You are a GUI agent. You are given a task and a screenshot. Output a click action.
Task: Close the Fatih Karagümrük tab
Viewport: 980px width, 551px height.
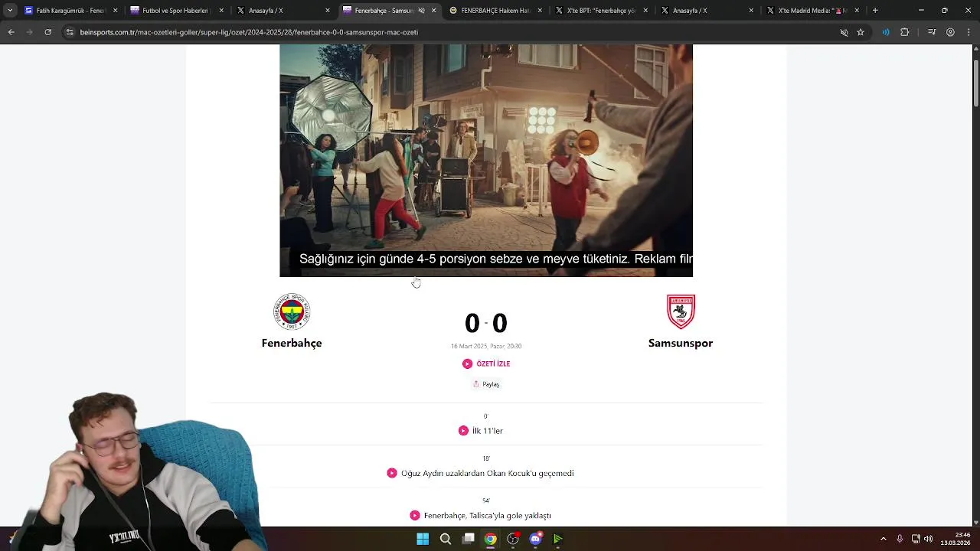(116, 11)
